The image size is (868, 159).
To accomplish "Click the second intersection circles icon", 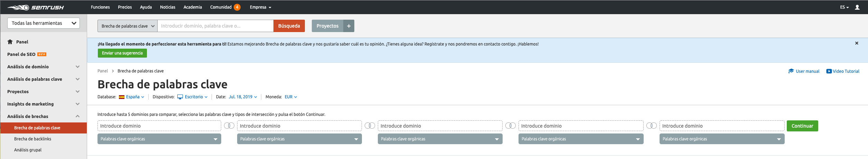I will pos(370,126).
